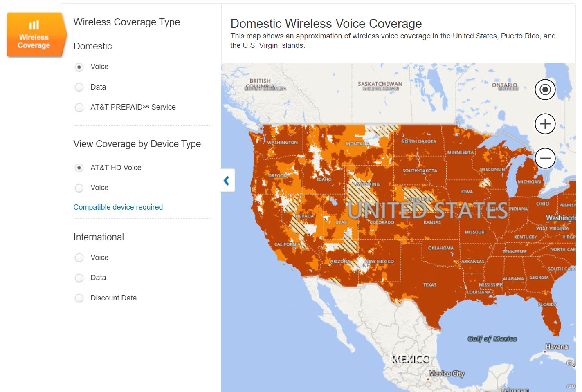Click the Minnesota label on the map
Viewport: 582px width, 392px height.
[x=461, y=152]
